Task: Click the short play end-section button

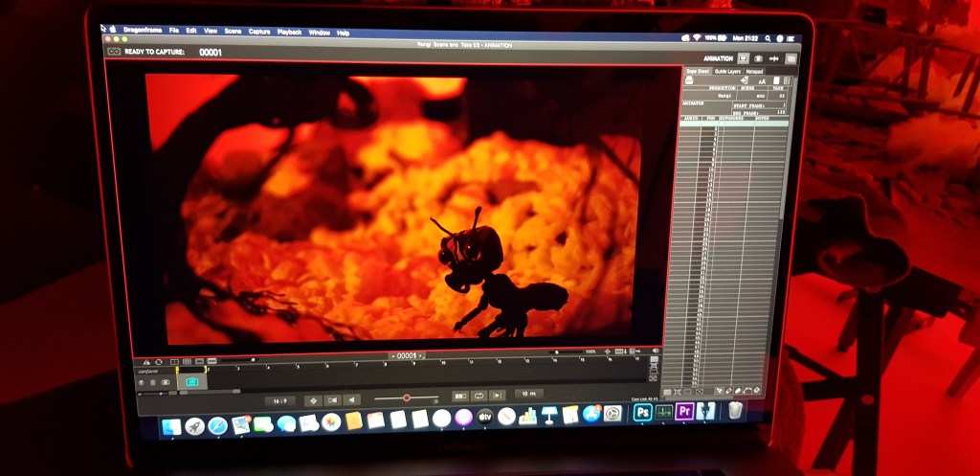Action: tap(497, 395)
